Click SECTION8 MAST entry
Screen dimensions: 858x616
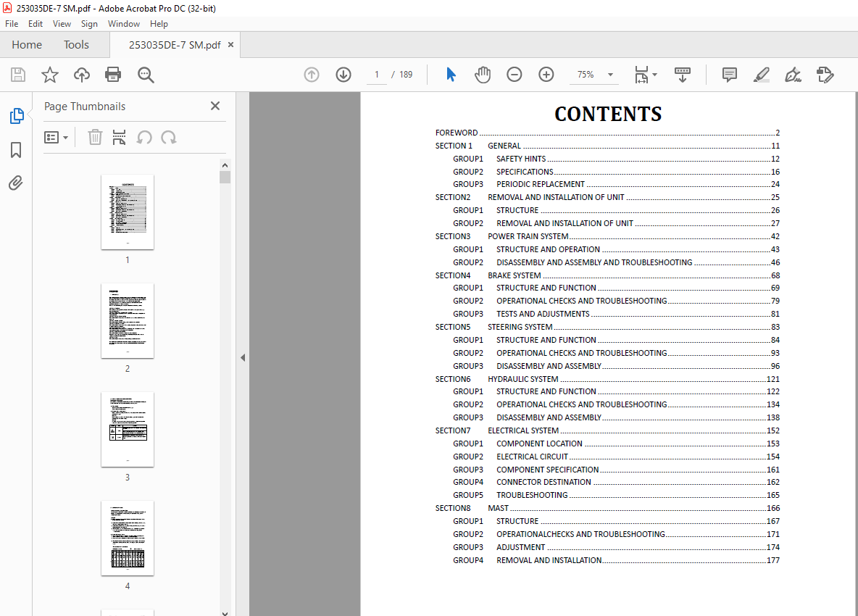click(x=607, y=508)
